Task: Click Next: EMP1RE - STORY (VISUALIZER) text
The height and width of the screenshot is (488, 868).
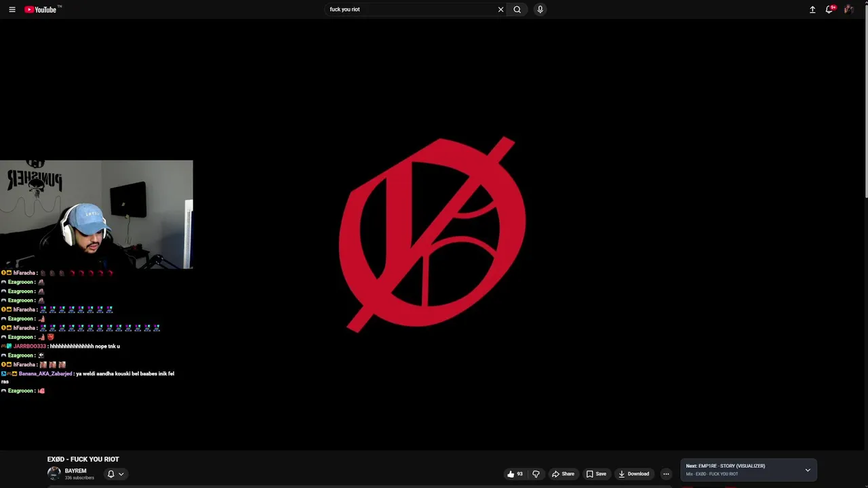Action: coord(726,466)
